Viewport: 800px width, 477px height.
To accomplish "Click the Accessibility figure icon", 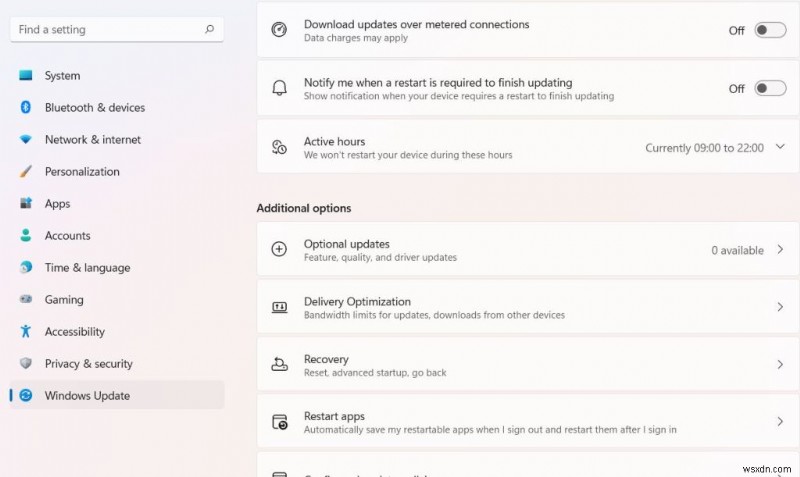I will (26, 331).
